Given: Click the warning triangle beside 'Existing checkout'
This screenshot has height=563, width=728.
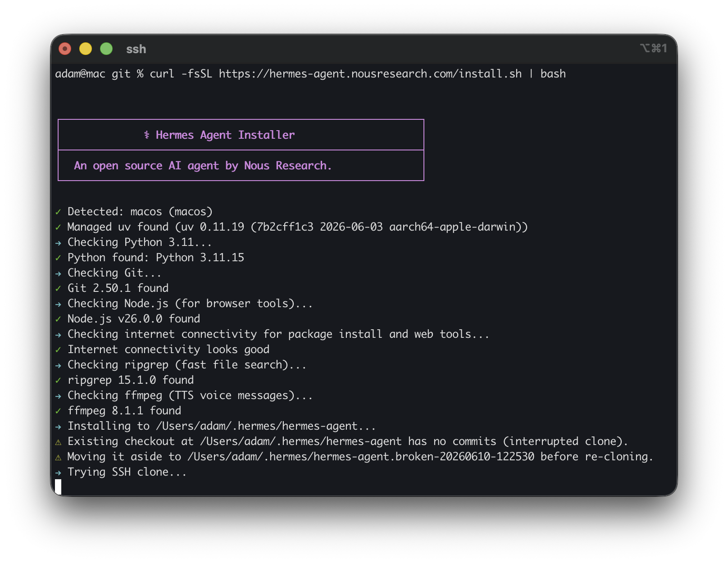Looking at the screenshot, I should (58, 442).
